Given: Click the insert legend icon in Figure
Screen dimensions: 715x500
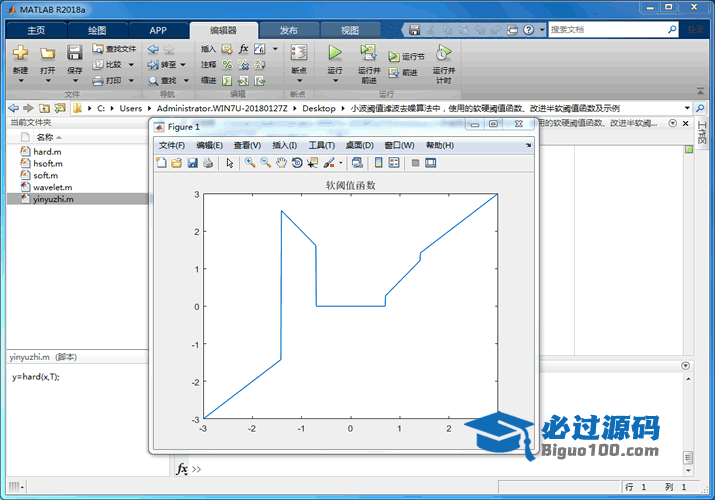Looking at the screenshot, I should point(394,163).
